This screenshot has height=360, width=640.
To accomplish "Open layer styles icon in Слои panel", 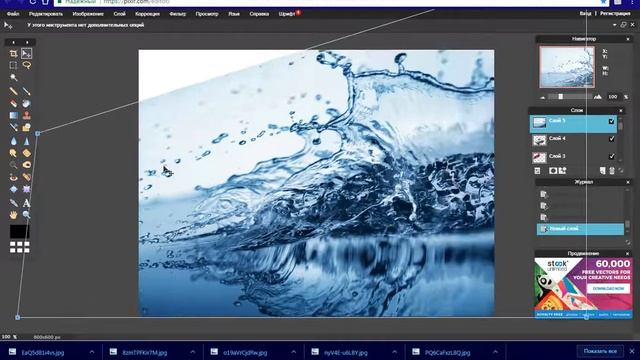I will pyautogui.click(x=563, y=171).
